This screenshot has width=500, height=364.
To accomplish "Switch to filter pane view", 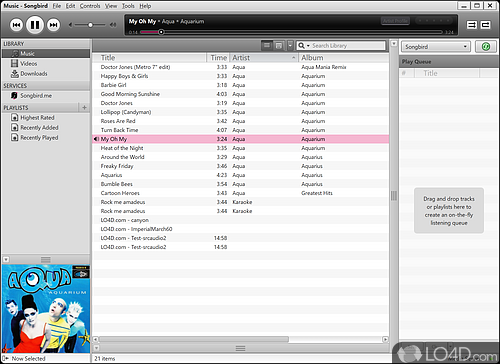I will point(279,45).
